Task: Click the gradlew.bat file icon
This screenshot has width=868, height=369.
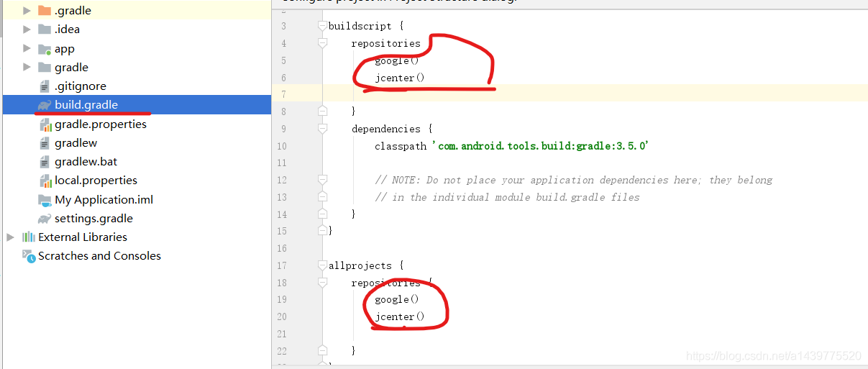Action: click(45, 161)
